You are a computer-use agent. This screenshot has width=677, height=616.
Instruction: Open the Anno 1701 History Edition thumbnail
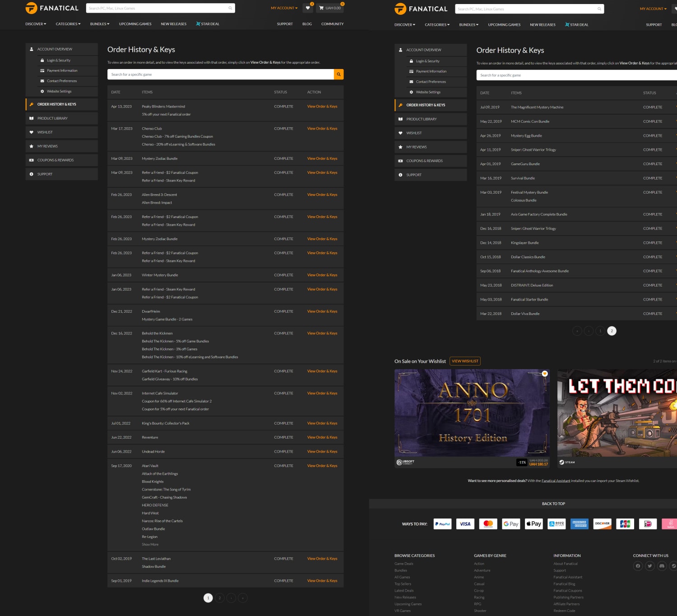click(x=472, y=413)
